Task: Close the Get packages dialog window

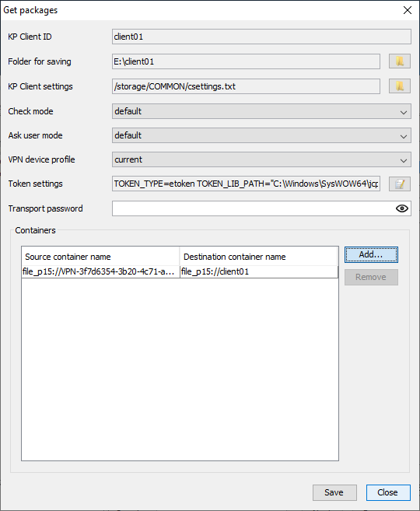Action: 408,10
